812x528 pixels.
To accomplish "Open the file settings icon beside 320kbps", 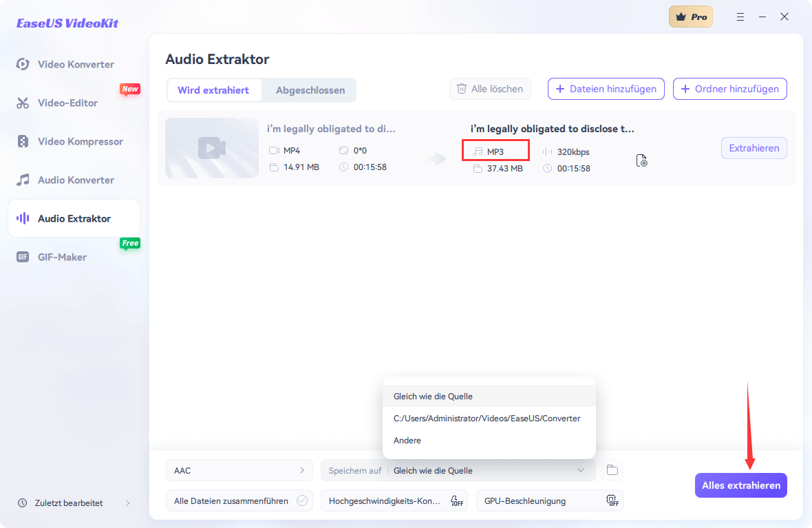I will pyautogui.click(x=641, y=160).
